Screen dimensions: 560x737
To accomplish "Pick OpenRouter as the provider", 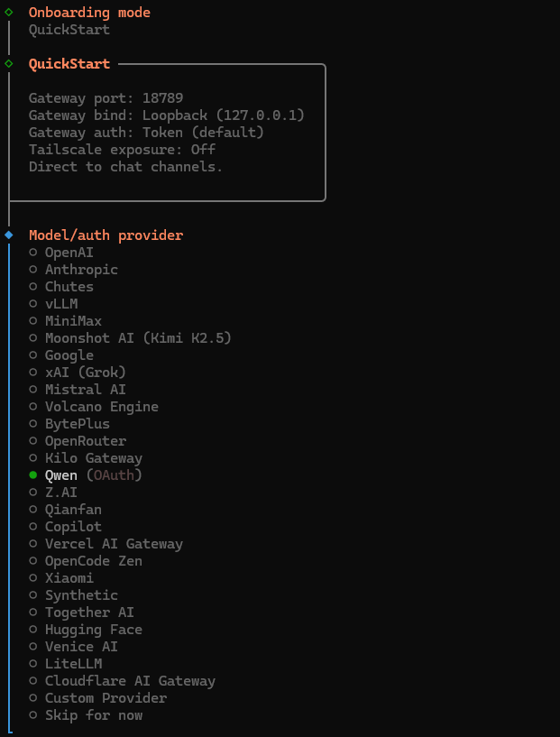I will (x=78, y=441).
